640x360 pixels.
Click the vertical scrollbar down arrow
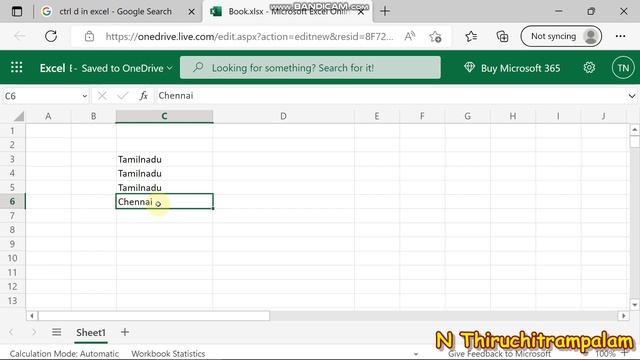point(634,304)
